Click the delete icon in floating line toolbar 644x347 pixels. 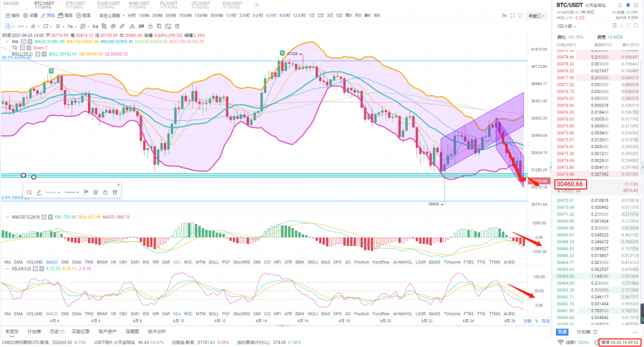click(x=114, y=192)
